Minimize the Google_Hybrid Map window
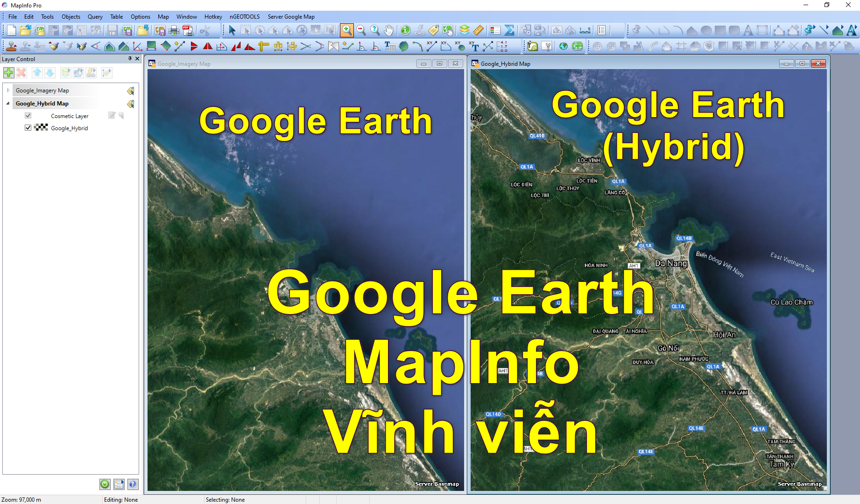This screenshot has width=860, height=504. 787,63
